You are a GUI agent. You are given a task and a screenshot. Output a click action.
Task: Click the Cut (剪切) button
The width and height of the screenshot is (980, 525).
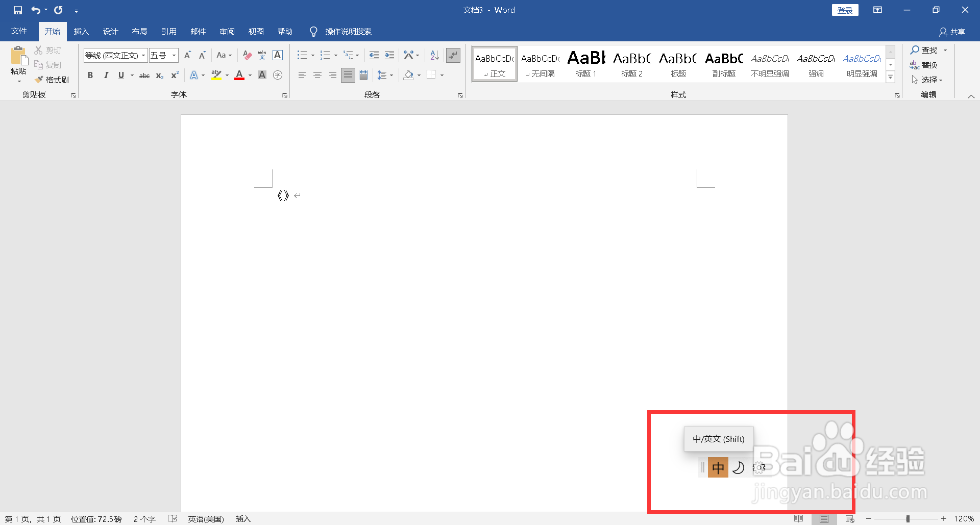pyautogui.click(x=48, y=50)
